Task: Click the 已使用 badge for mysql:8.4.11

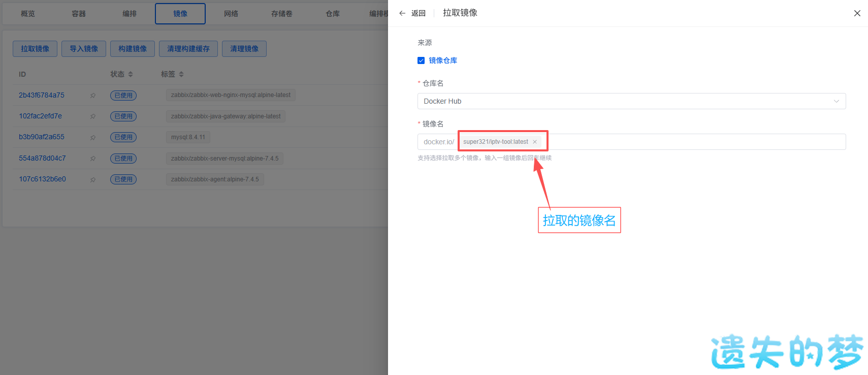Action: point(123,137)
